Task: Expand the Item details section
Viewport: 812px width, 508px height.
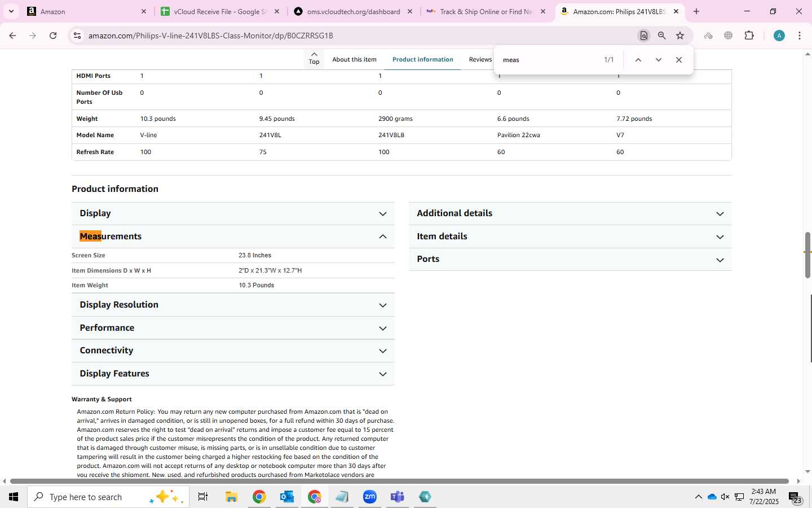Action: pos(570,237)
